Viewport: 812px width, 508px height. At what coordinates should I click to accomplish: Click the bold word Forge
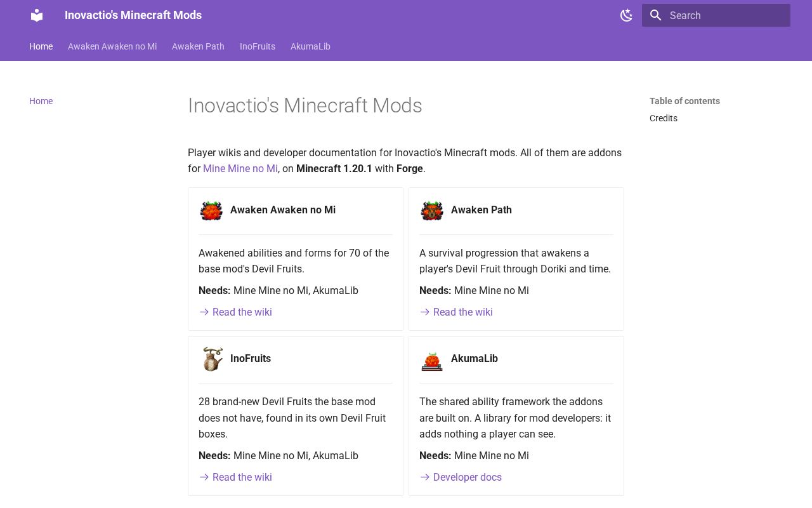pos(410,168)
